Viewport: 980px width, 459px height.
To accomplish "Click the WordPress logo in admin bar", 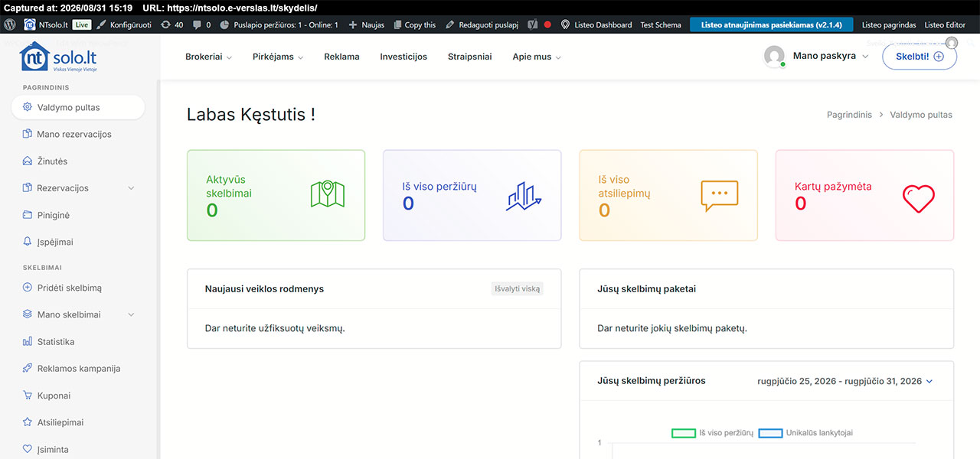I will click(10, 24).
